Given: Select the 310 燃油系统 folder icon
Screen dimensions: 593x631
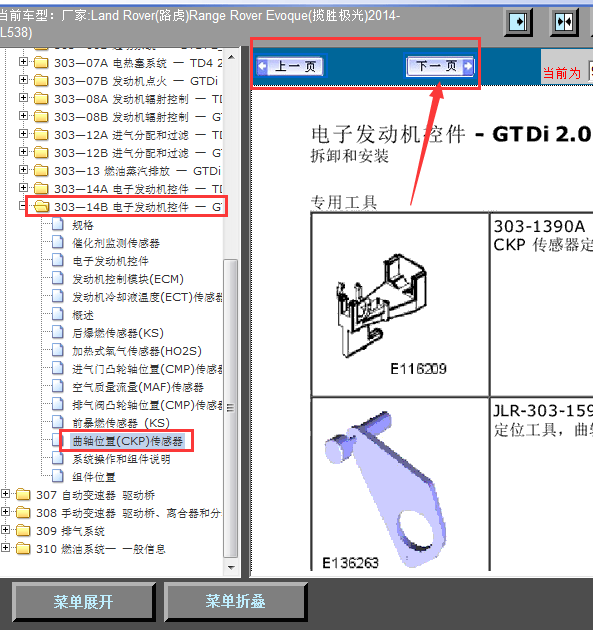Looking at the screenshot, I should point(23,549).
